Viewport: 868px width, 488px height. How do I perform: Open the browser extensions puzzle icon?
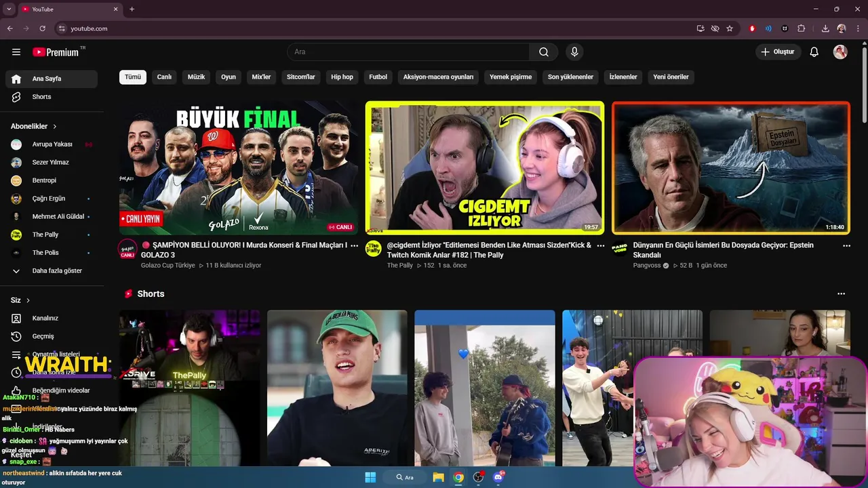(x=802, y=28)
